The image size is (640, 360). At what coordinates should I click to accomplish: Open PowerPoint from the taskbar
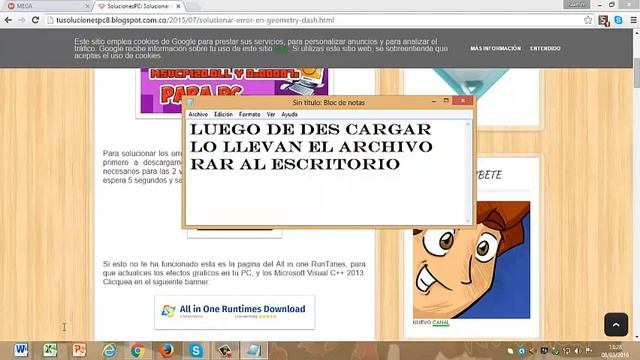tap(80, 350)
